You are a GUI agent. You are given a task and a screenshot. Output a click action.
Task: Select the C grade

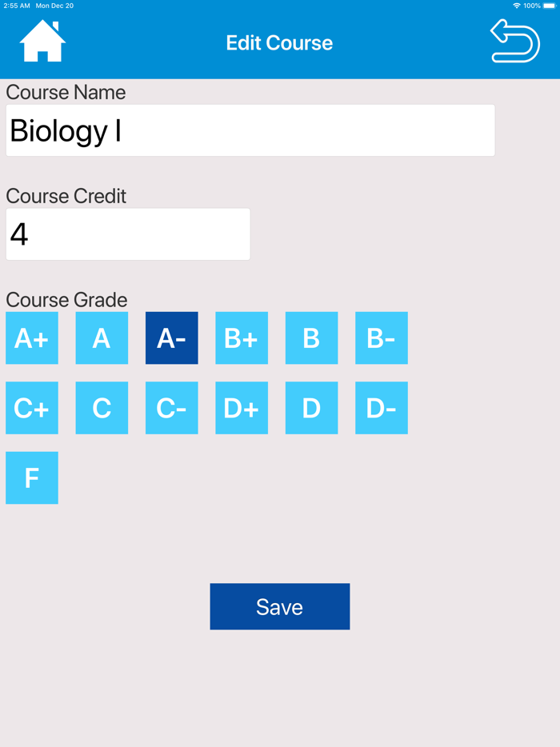102,408
